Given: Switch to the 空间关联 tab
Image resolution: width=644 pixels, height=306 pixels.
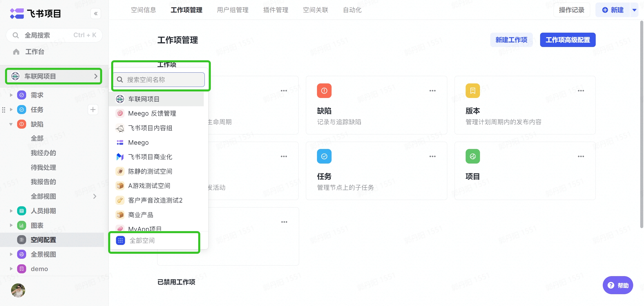Looking at the screenshot, I should [x=315, y=10].
